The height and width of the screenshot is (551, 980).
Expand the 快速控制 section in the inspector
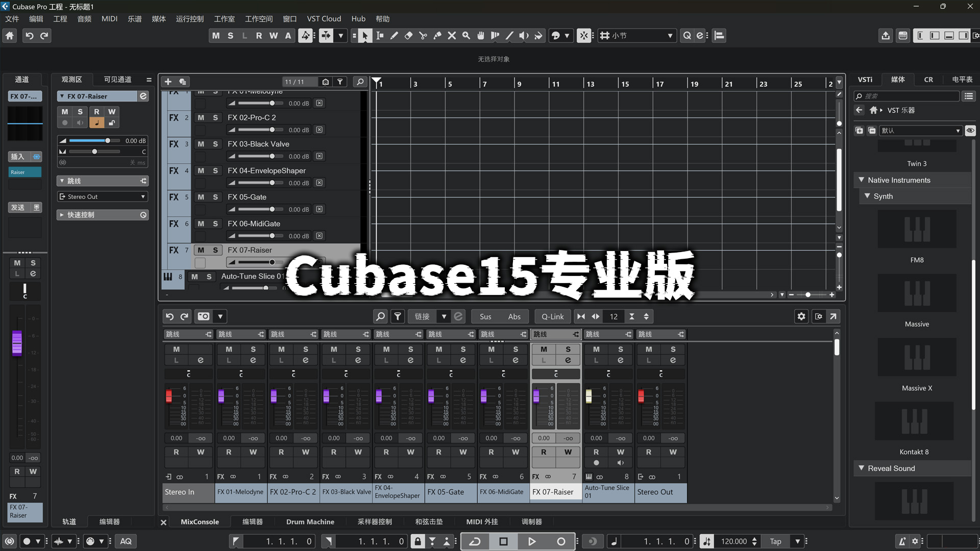(62, 214)
